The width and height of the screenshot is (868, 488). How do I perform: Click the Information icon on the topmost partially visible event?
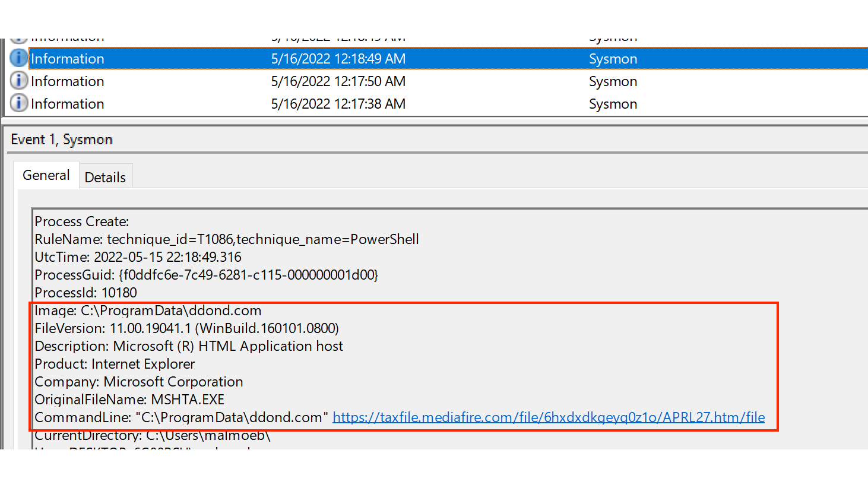(x=18, y=37)
